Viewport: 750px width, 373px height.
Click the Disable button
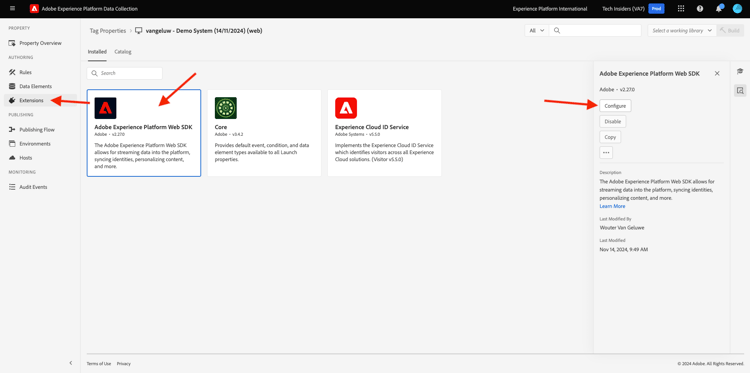[x=613, y=121]
